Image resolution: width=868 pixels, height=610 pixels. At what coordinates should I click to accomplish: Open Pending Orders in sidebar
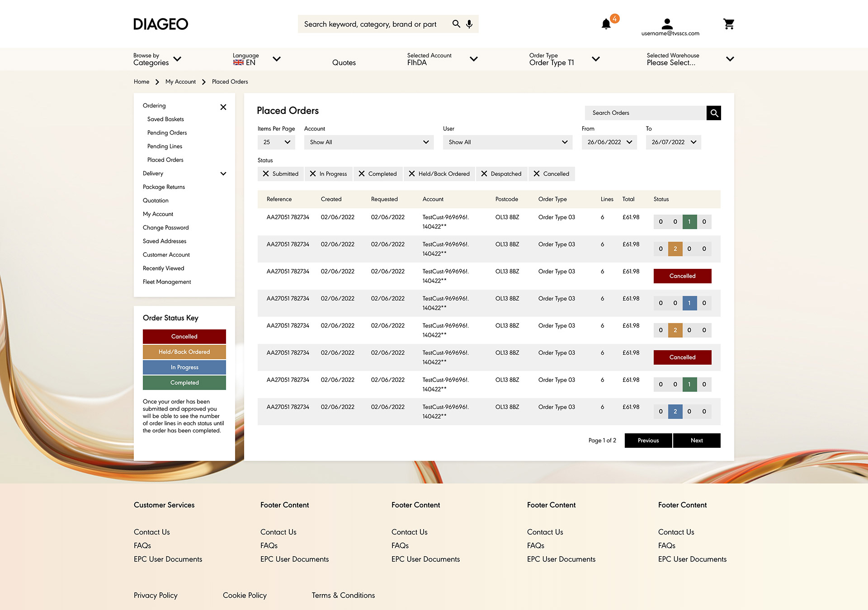pos(167,133)
